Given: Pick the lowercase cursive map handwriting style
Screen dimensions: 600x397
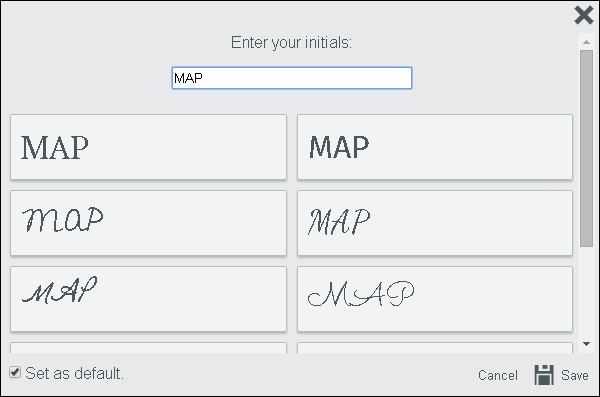Looking at the screenshot, I should coord(148,223).
